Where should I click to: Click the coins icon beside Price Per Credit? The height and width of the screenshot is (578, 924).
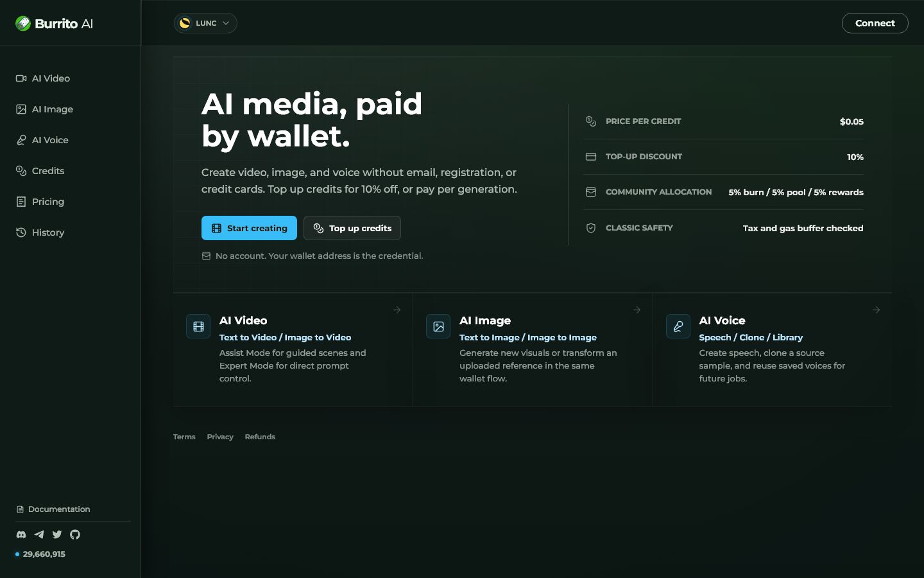click(x=591, y=121)
